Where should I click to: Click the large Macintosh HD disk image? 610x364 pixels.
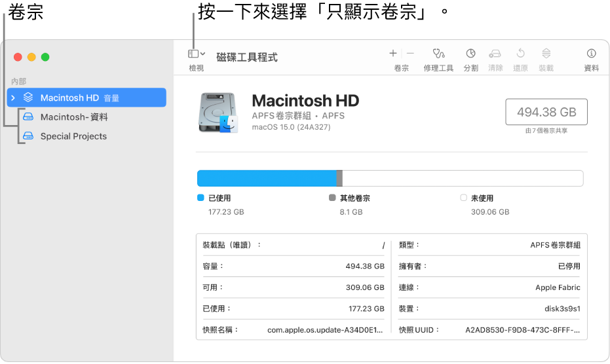pyautogui.click(x=218, y=113)
